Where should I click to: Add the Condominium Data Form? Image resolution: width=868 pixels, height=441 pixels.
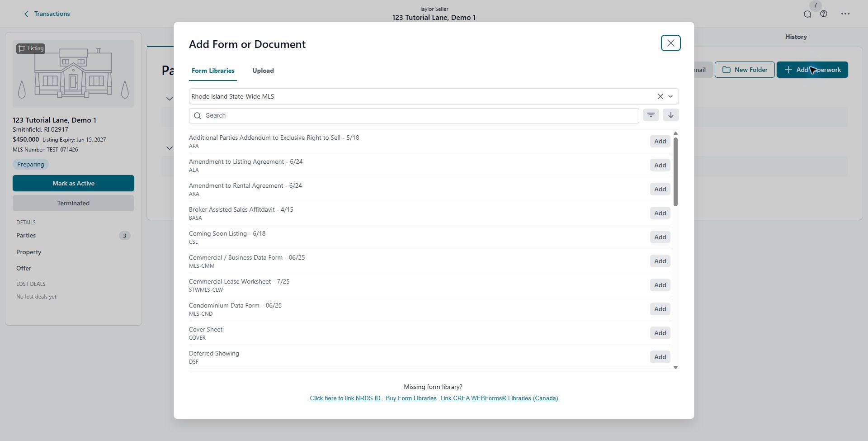tap(660, 309)
